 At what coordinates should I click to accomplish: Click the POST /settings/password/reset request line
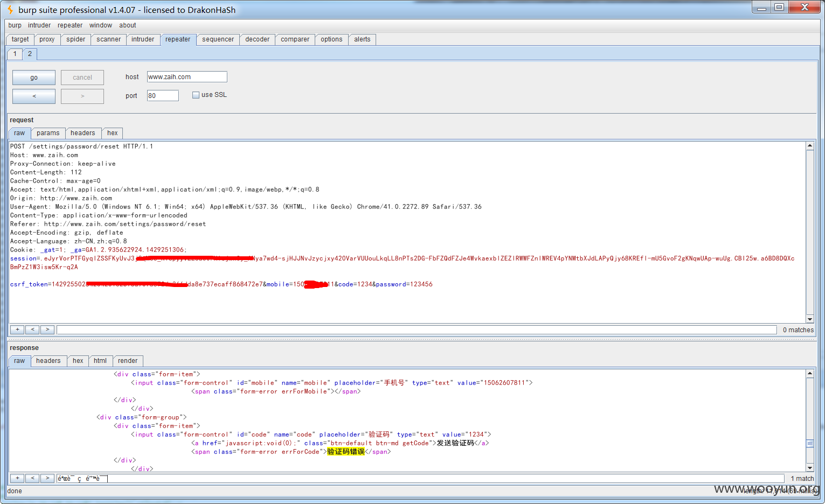coord(81,146)
